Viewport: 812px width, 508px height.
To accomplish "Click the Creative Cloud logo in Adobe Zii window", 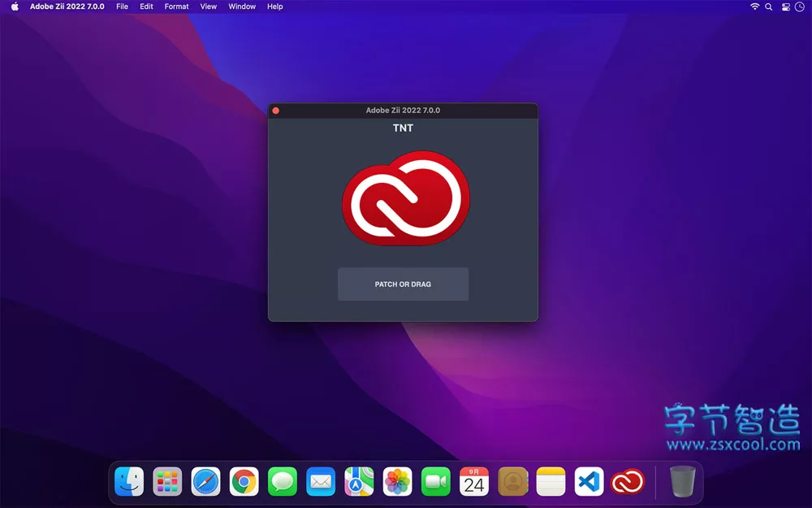I will (406, 198).
